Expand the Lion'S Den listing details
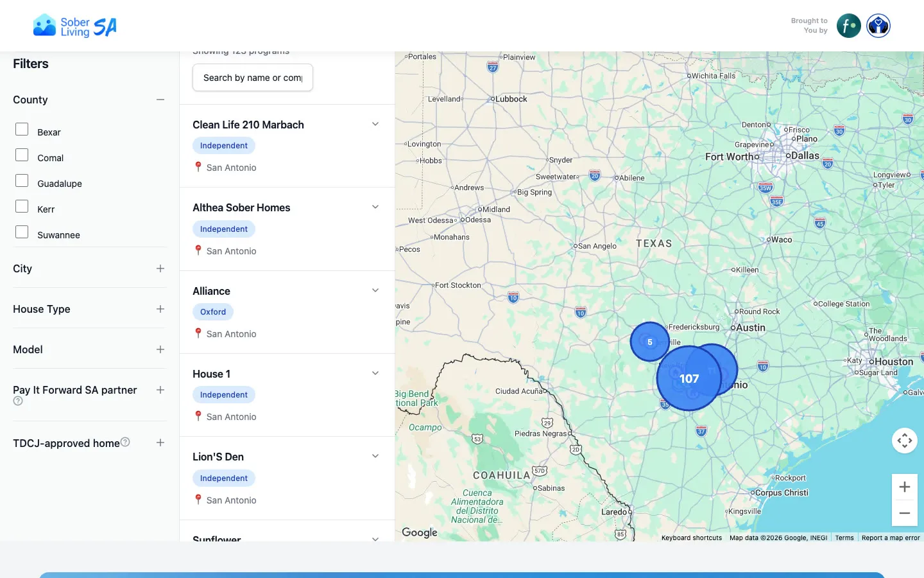Screen dimensions: 924x578 [x=375, y=456]
